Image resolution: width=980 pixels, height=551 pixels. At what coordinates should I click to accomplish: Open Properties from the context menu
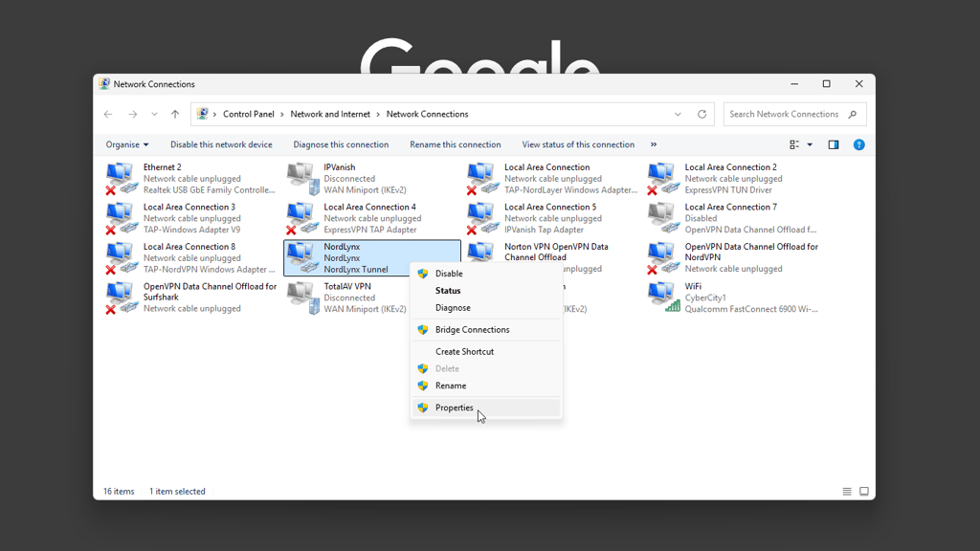486,408
